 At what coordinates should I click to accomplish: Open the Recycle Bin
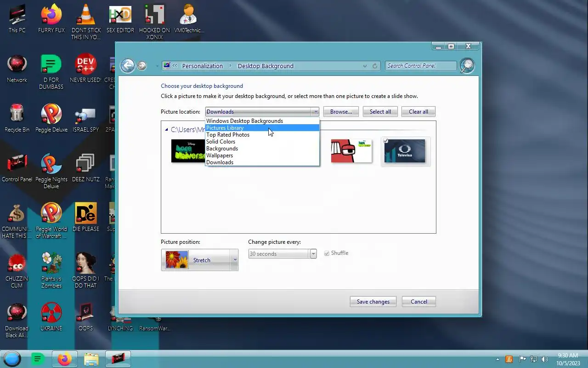point(17,118)
